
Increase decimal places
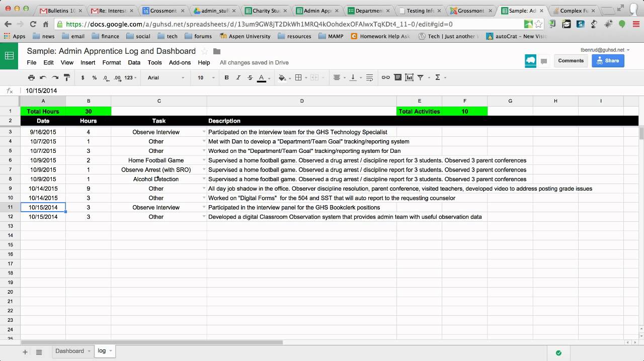pyautogui.click(x=117, y=77)
